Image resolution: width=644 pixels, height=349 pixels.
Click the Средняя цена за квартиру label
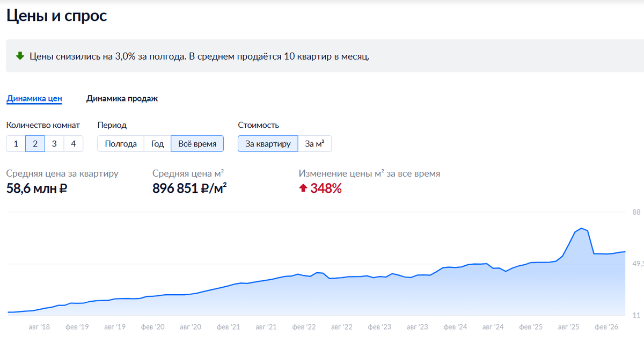pos(63,173)
